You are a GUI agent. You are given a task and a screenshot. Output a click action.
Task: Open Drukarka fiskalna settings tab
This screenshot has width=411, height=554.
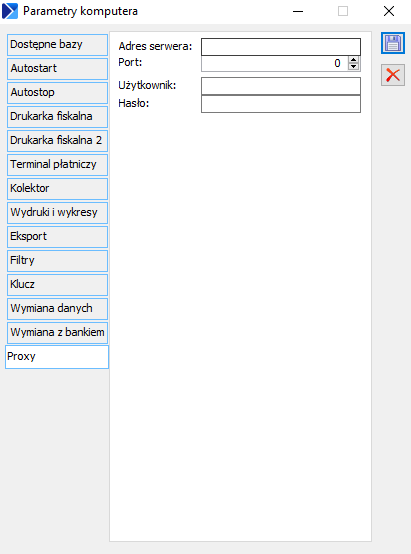57,117
